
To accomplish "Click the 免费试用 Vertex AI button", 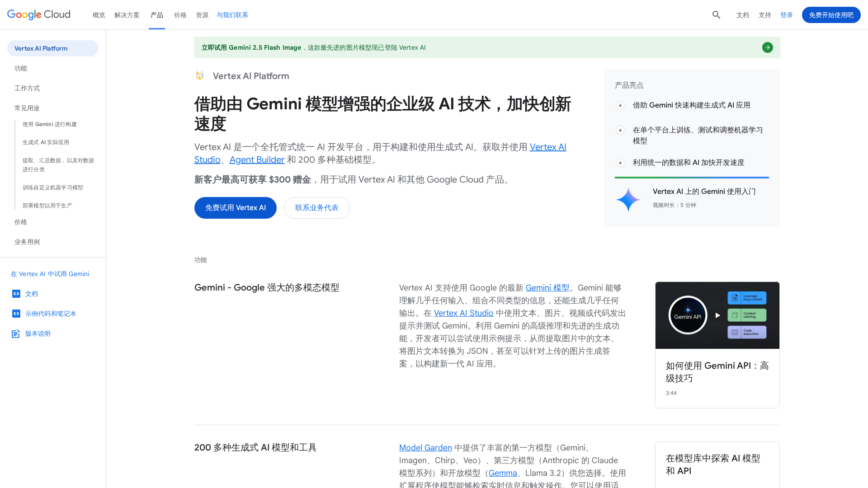I will pyautogui.click(x=235, y=208).
